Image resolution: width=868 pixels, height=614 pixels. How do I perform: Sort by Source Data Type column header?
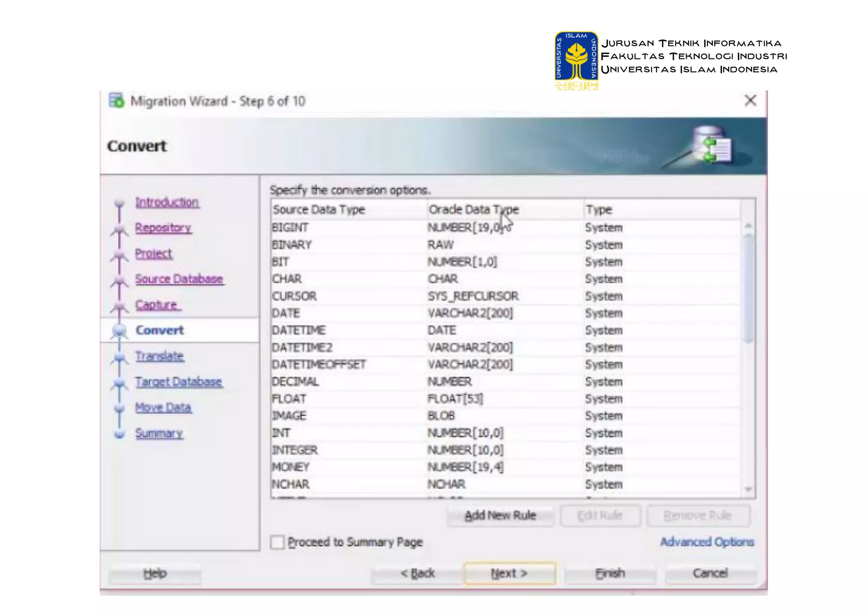[x=349, y=209]
